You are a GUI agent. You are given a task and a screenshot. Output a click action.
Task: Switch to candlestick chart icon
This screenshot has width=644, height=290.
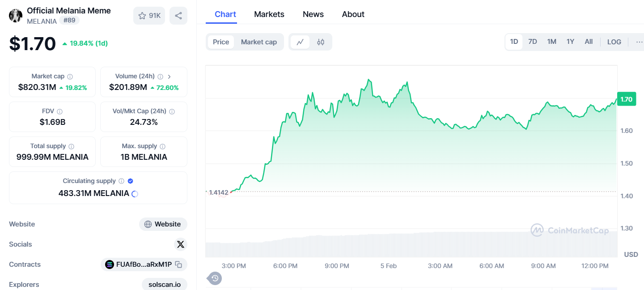tap(321, 42)
